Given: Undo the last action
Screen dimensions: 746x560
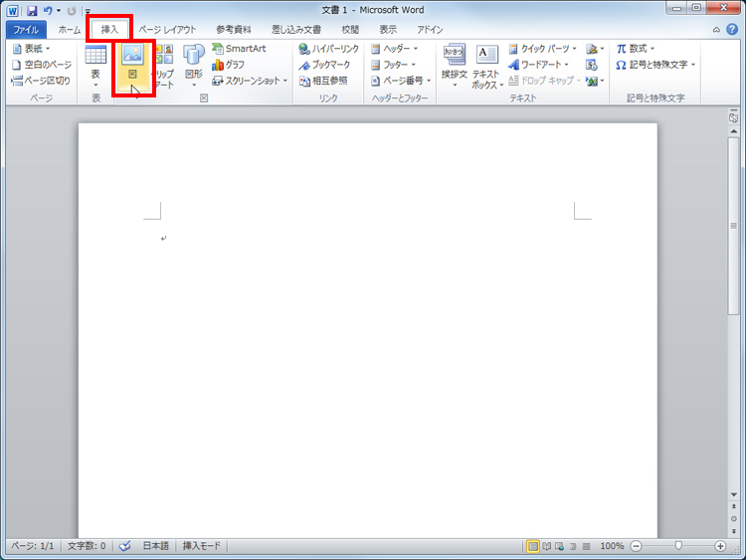Looking at the screenshot, I should coord(48,11).
